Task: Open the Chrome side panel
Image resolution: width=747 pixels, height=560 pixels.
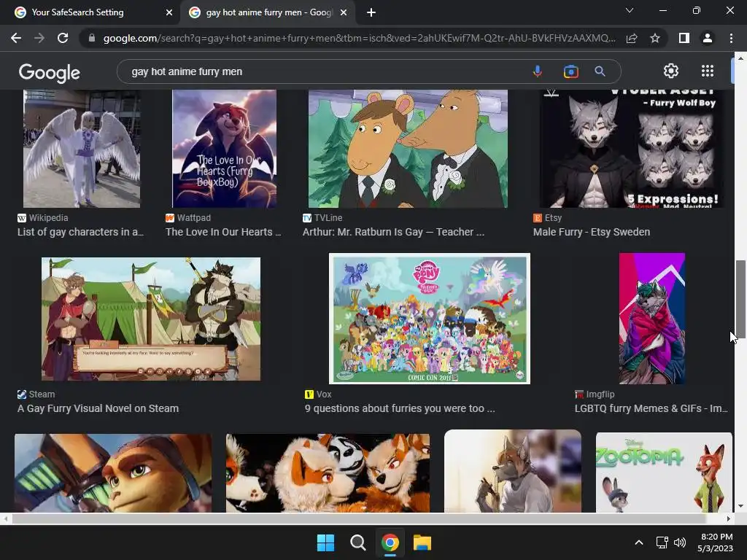Action: 684,38
